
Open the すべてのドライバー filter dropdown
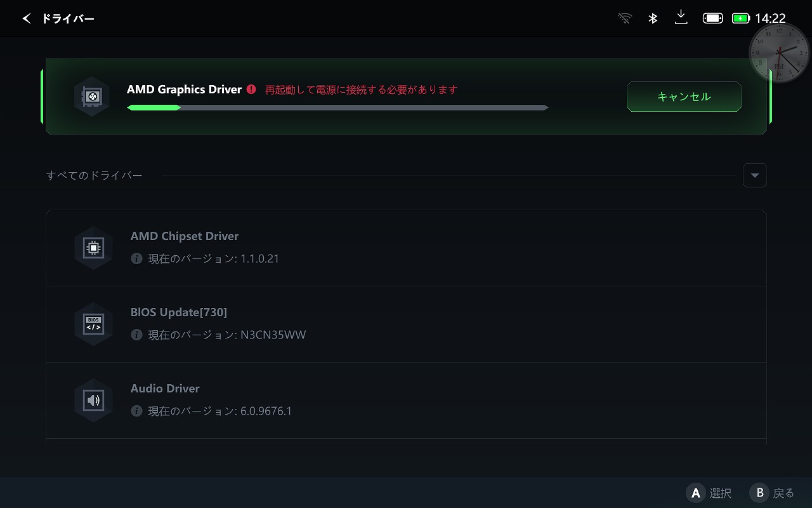[x=754, y=175]
